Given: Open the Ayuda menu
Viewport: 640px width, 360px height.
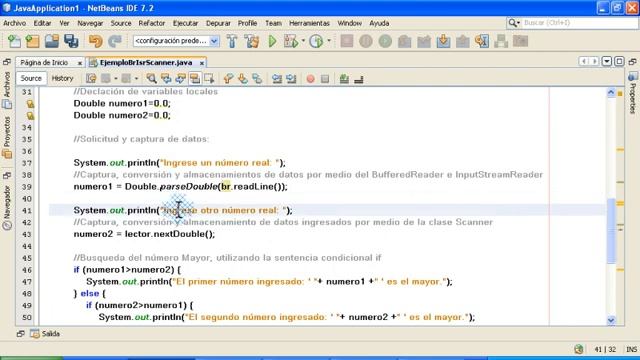Looking at the screenshot, I should point(379,23).
